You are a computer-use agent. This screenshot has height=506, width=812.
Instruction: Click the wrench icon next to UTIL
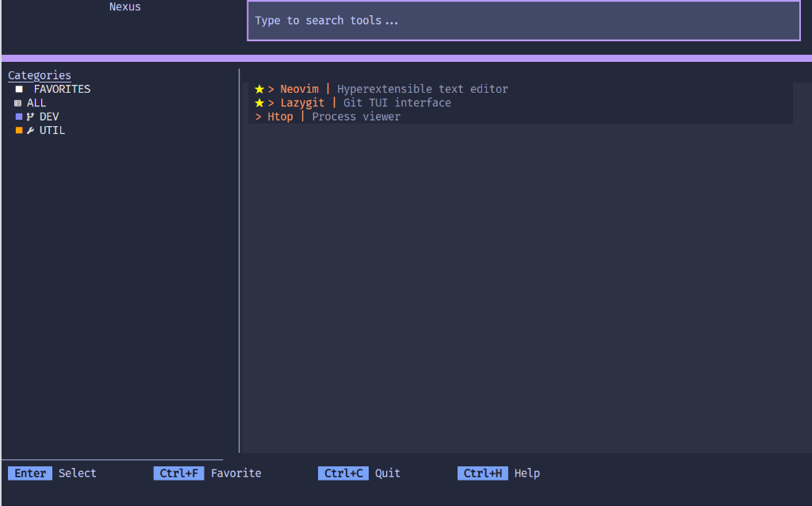coord(29,130)
